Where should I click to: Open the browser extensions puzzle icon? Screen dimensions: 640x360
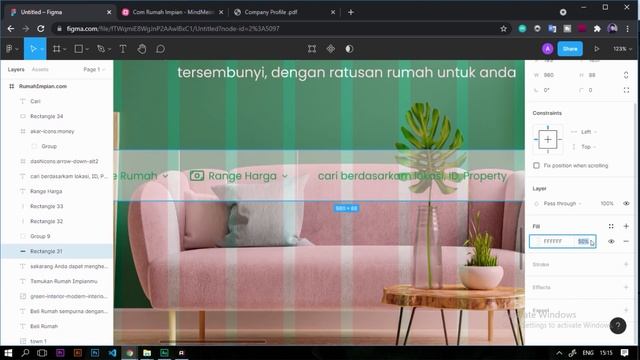[x=597, y=29]
